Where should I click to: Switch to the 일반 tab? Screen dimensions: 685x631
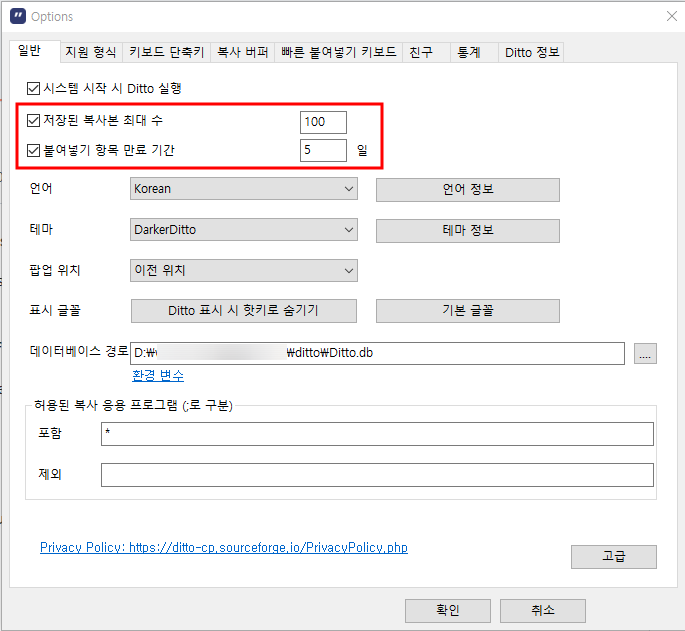pos(35,51)
